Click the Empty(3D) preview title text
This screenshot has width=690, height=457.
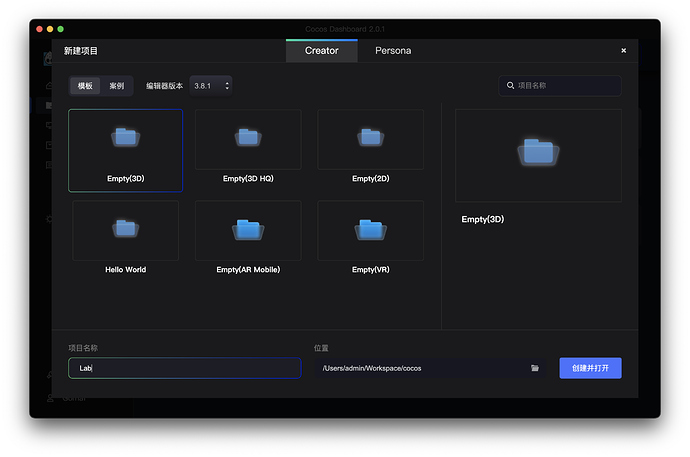[483, 219]
